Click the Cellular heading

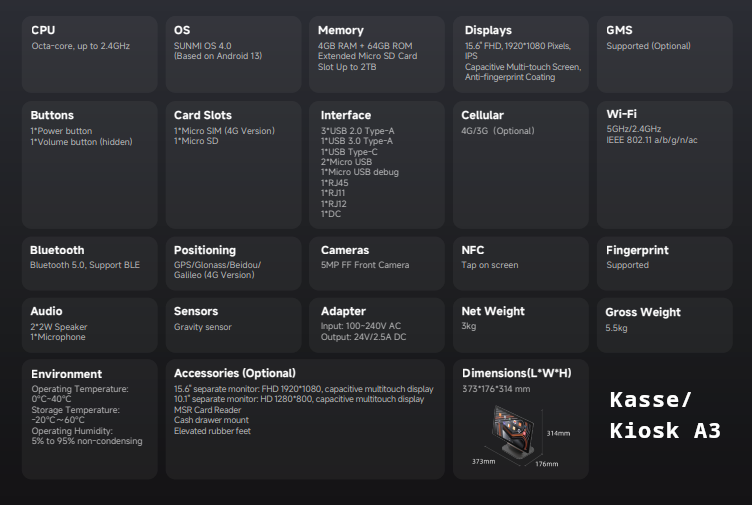[x=483, y=115]
